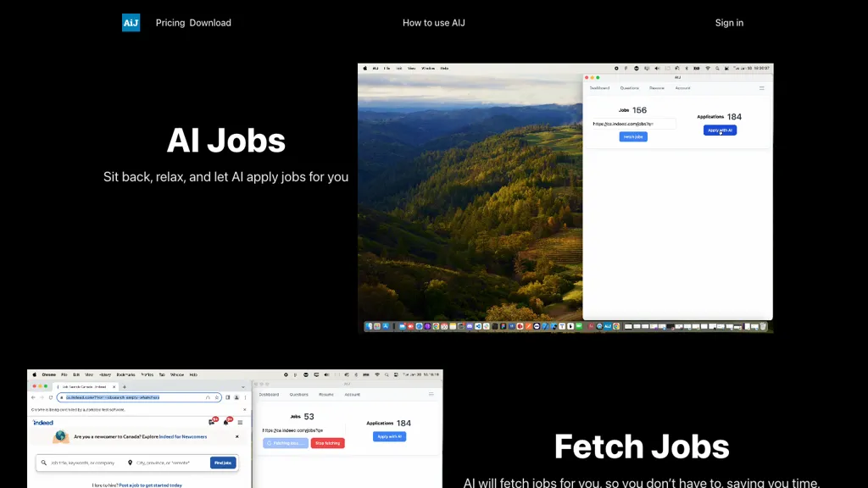The width and height of the screenshot is (868, 488).
Task: Click the AiJ logo in the top navigation
Action: (131, 23)
